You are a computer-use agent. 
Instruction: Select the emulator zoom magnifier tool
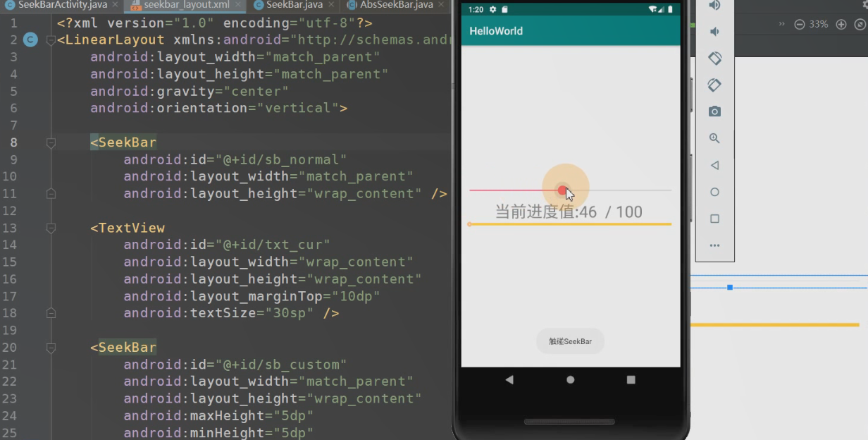(714, 138)
